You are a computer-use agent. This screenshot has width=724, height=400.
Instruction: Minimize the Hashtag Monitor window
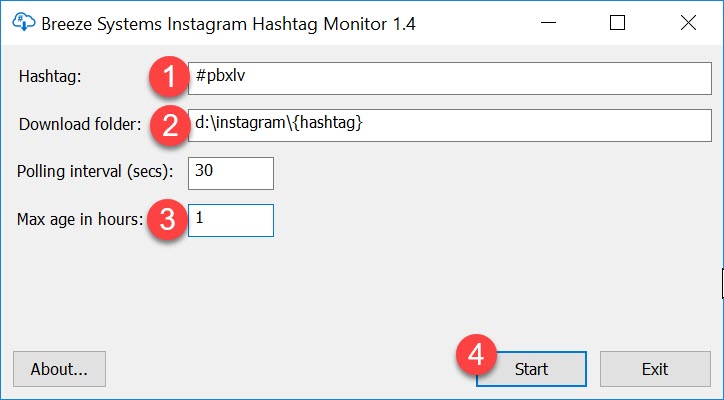(548, 22)
